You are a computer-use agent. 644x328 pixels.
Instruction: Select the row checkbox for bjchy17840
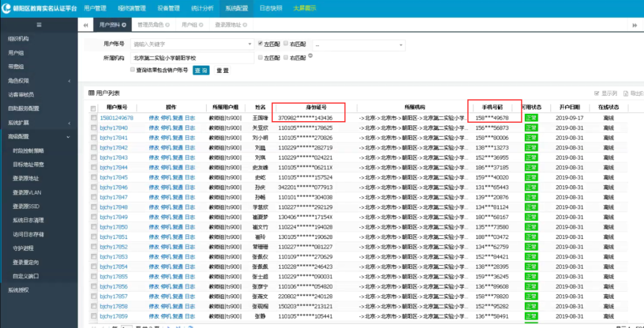[x=94, y=128]
